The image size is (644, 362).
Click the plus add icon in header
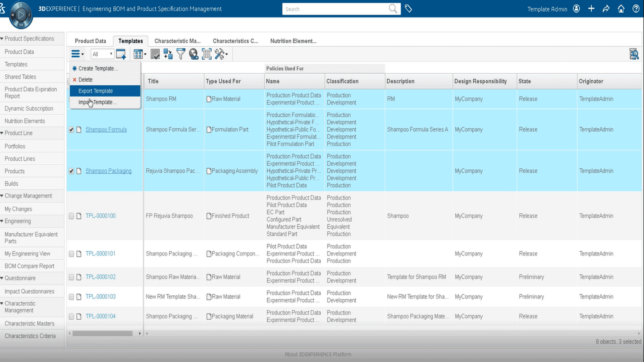(x=591, y=9)
